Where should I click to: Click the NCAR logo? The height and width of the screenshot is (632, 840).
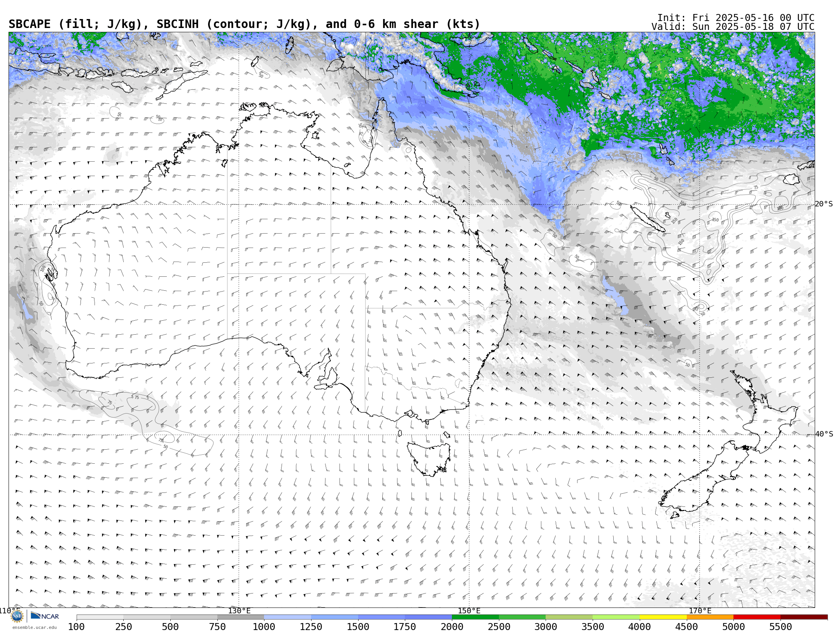point(45,616)
